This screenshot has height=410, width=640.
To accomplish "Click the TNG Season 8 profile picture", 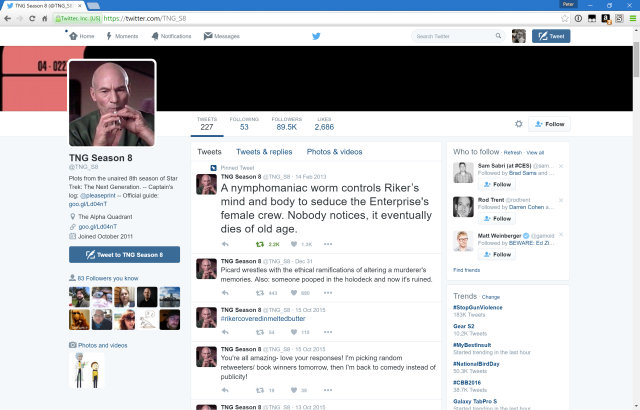I will [x=112, y=103].
